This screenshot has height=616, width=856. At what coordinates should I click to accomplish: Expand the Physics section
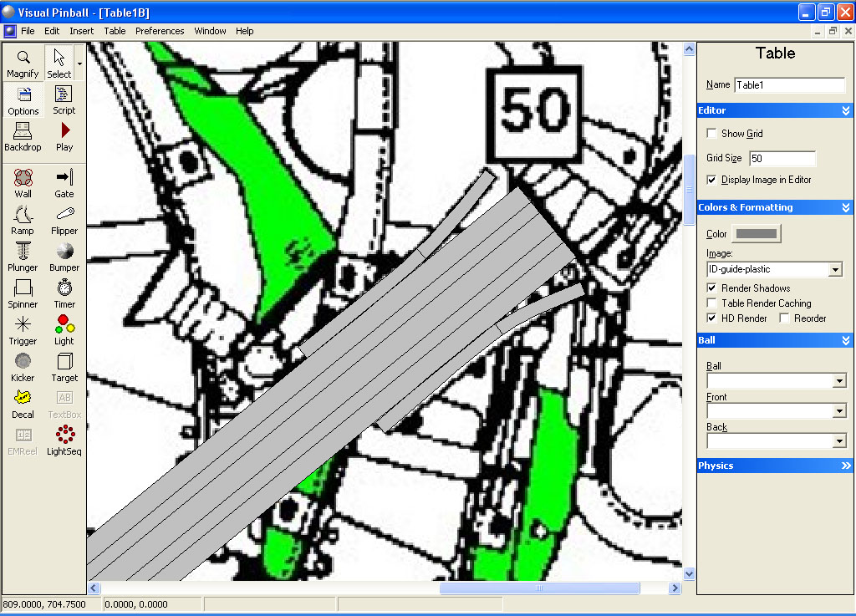click(846, 466)
